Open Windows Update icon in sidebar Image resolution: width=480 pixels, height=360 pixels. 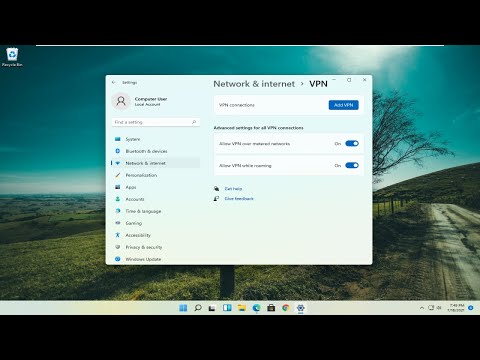(118, 259)
